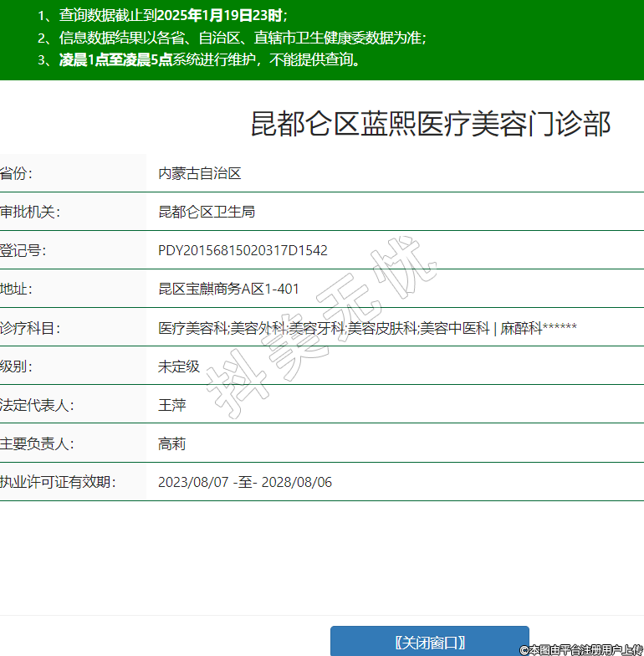Select the 法定代表人 field label
Image resolution: width=644 pixels, height=656 pixels.
(x=38, y=405)
